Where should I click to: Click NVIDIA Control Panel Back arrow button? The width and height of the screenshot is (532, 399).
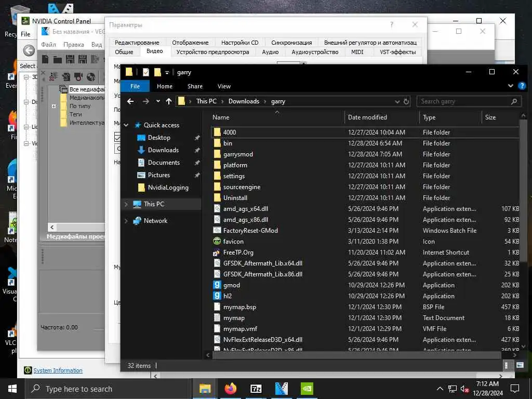pos(29,50)
